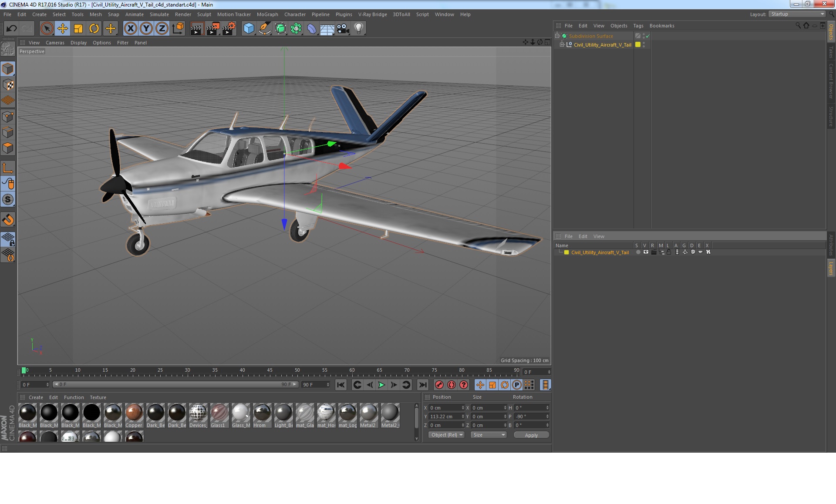Switch to Texture mode
The height and width of the screenshot is (504, 836).
(x=8, y=85)
